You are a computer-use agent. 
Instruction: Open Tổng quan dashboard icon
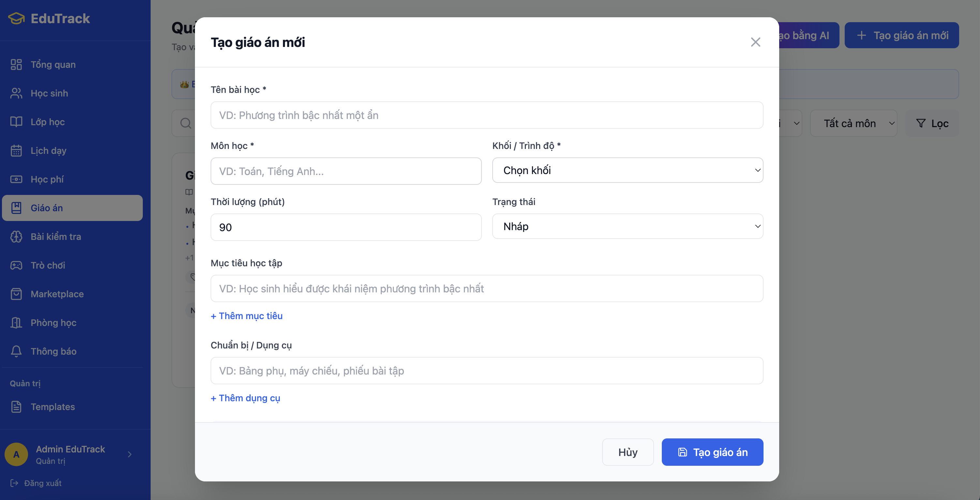pyautogui.click(x=16, y=65)
